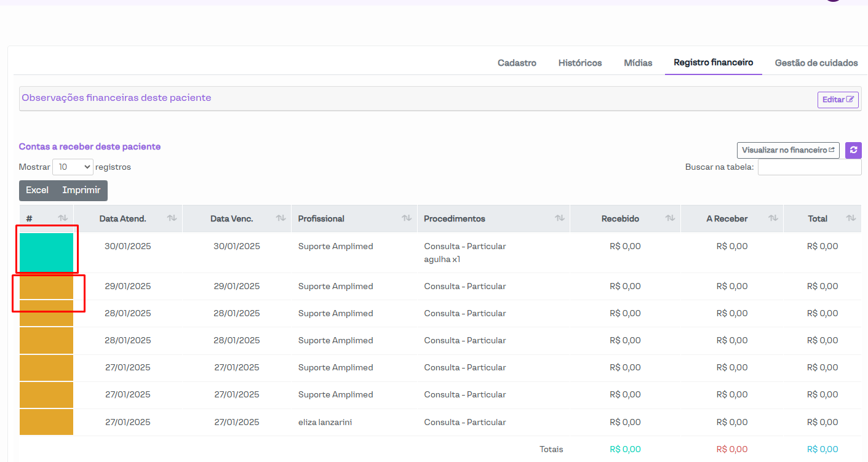Sort by Recebido column arrows

[x=670, y=218]
